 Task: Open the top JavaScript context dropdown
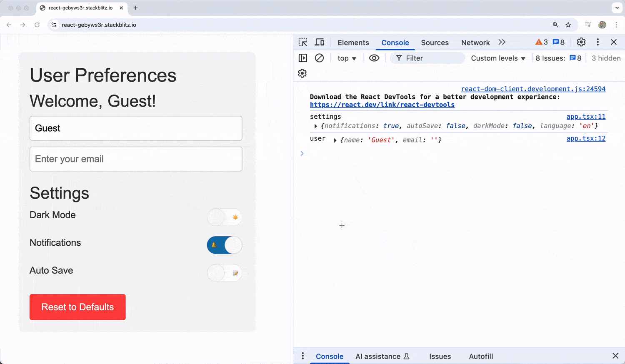[x=347, y=58]
